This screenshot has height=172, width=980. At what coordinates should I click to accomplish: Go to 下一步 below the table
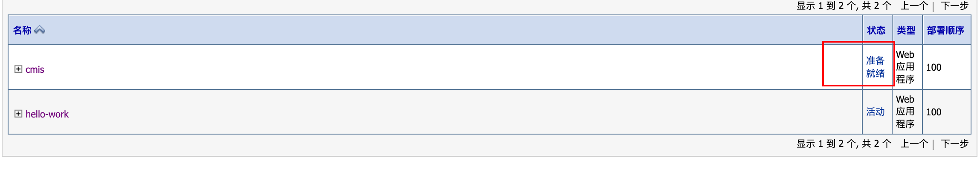coord(954,143)
